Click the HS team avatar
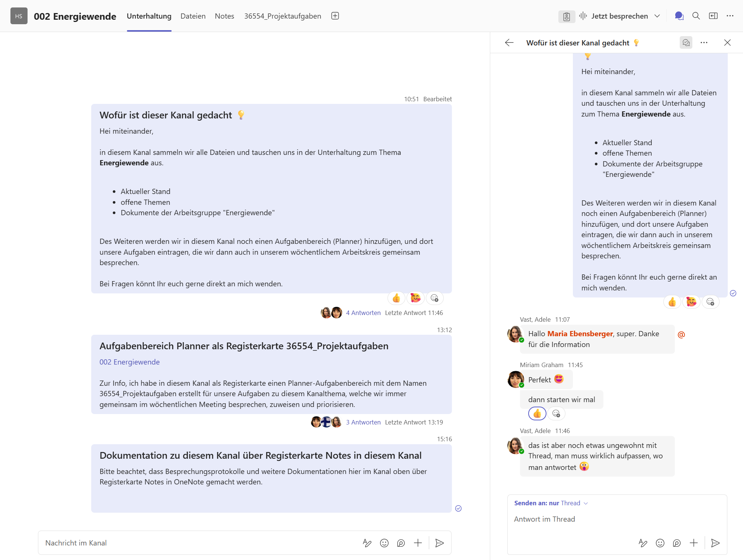The height and width of the screenshot is (560, 743). (19, 16)
